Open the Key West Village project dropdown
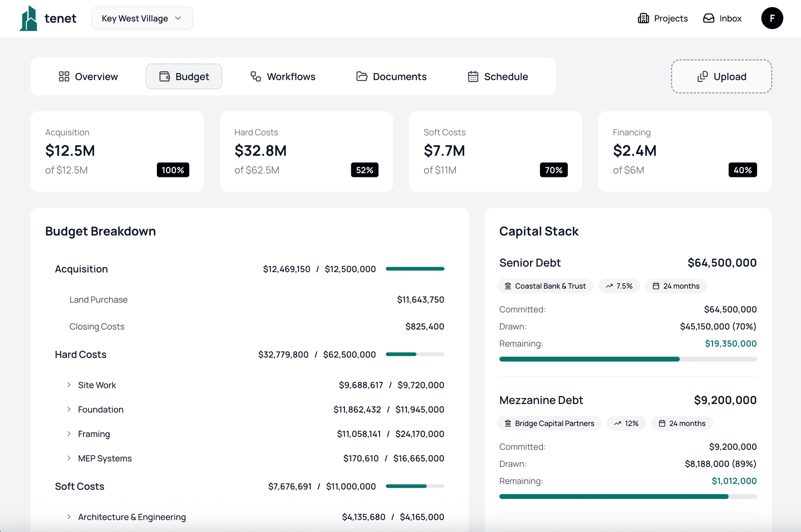Image resolution: width=801 pixels, height=532 pixels. tap(142, 18)
